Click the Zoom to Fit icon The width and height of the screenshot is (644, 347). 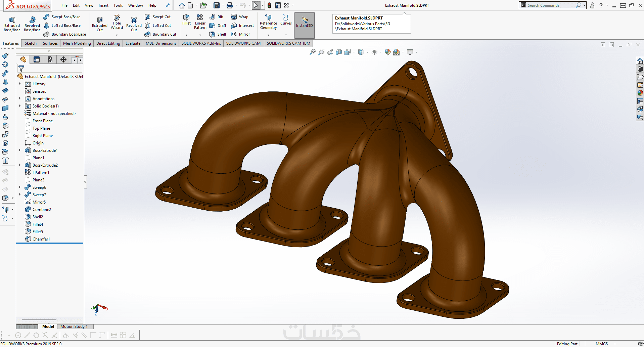[312, 52]
